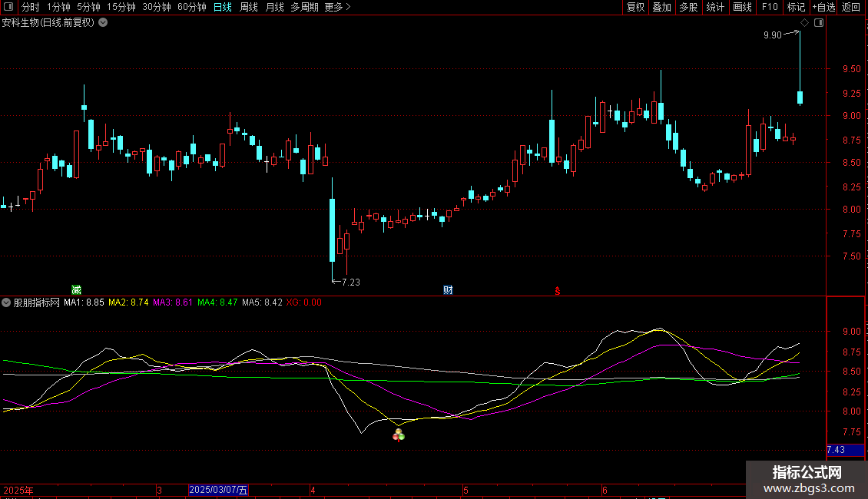Open the F10 company info button

pos(770,7)
